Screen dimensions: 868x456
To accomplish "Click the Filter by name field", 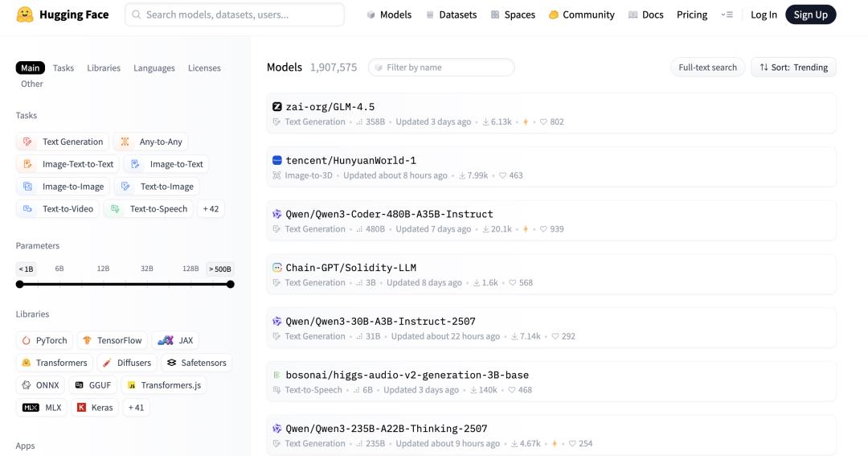I will click(x=441, y=68).
